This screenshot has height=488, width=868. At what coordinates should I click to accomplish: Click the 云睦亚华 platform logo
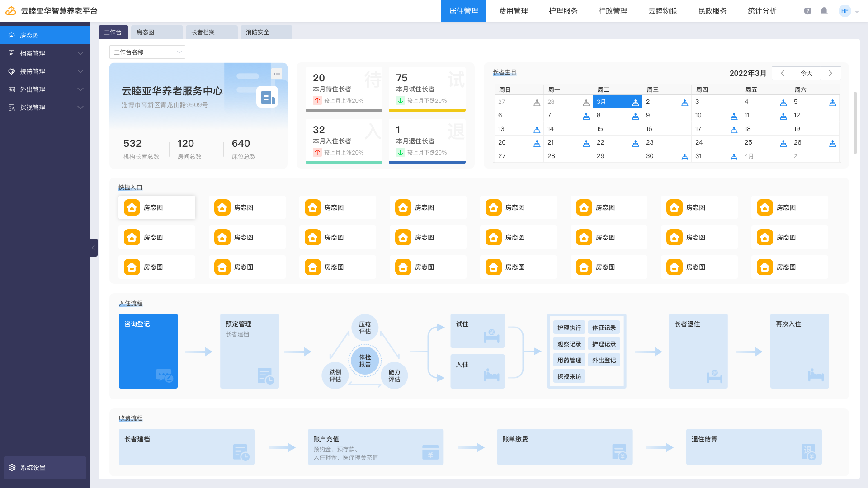point(10,11)
